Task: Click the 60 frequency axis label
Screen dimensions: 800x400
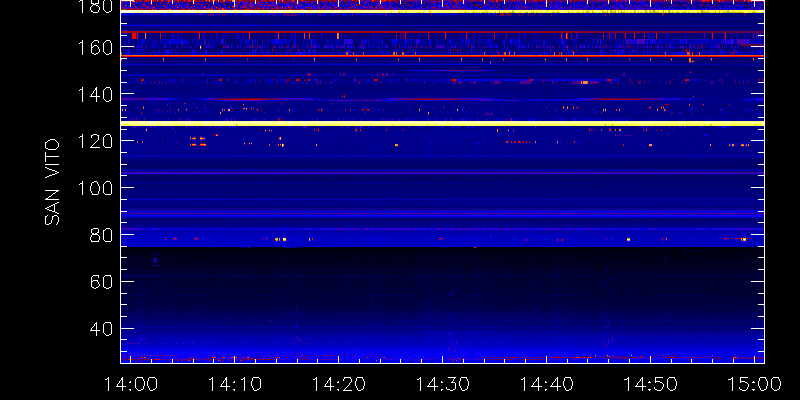Action: (101, 282)
